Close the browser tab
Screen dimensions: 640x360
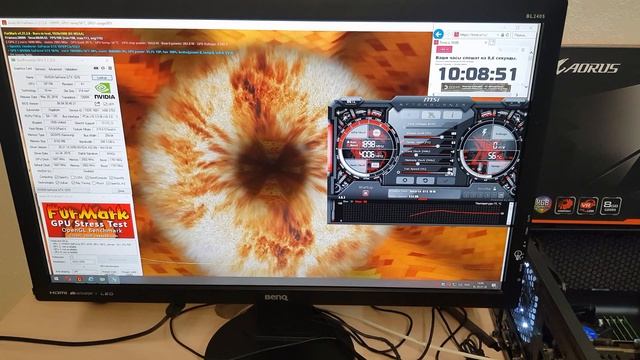click(x=486, y=42)
